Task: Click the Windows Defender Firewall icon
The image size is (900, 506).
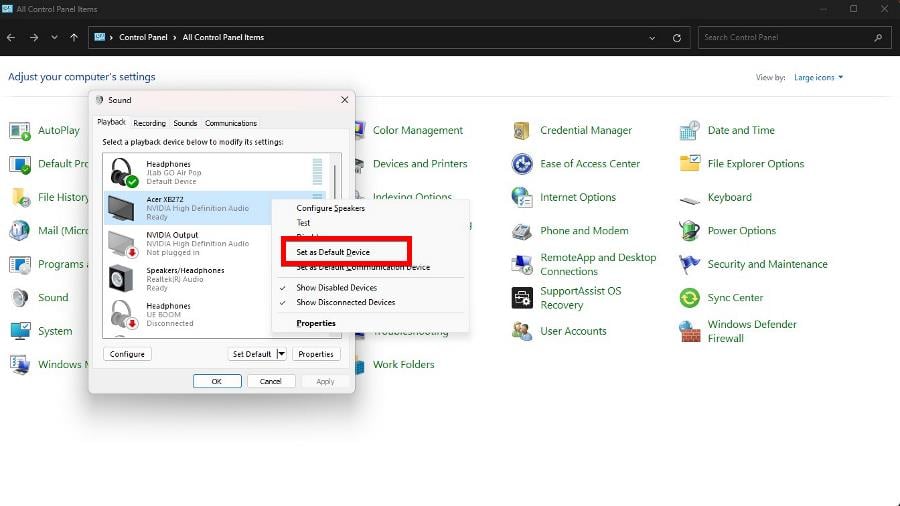Action: pos(689,331)
